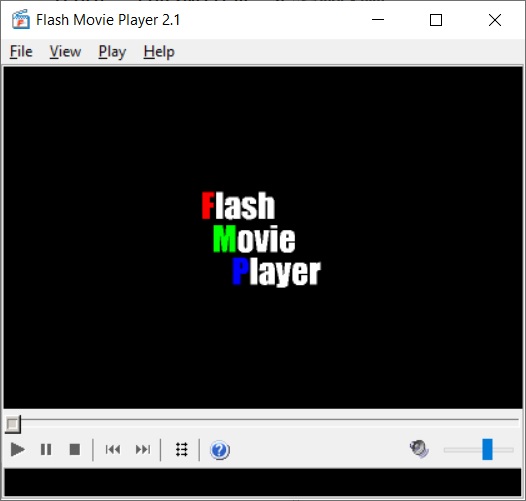Open the File menu
Screen dimensions: 526x501
(x=21, y=52)
